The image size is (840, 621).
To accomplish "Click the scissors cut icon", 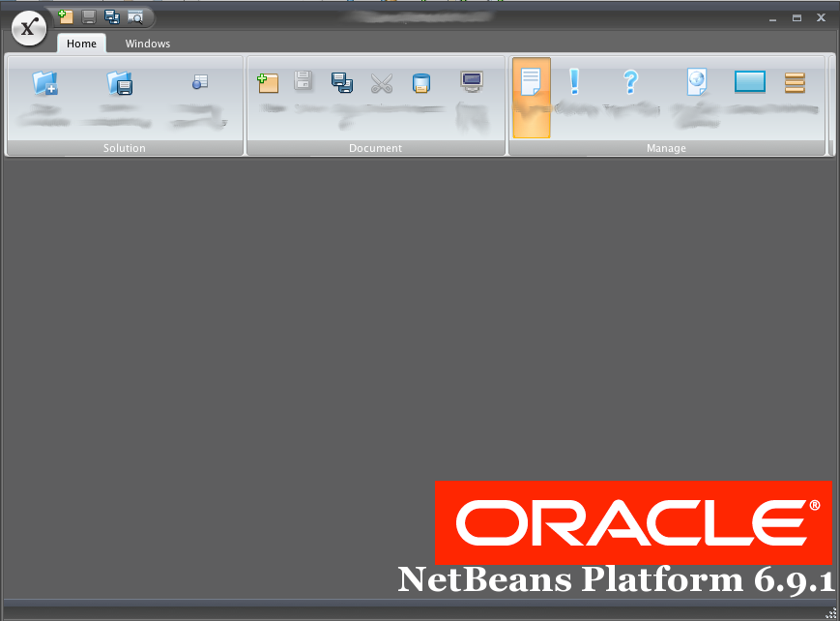I will tap(382, 83).
